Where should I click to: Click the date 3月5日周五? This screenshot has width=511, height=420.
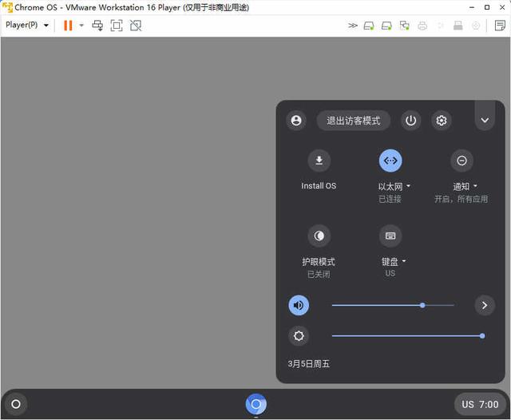pyautogui.click(x=309, y=363)
